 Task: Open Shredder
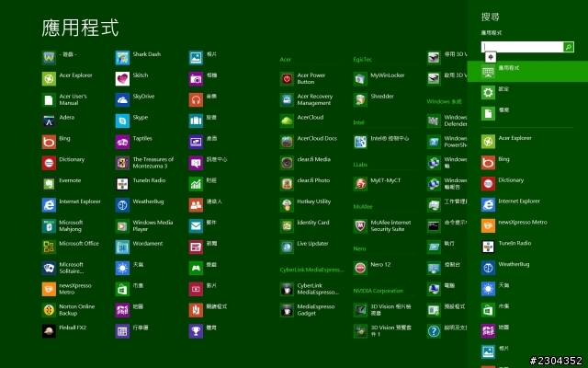click(374, 100)
